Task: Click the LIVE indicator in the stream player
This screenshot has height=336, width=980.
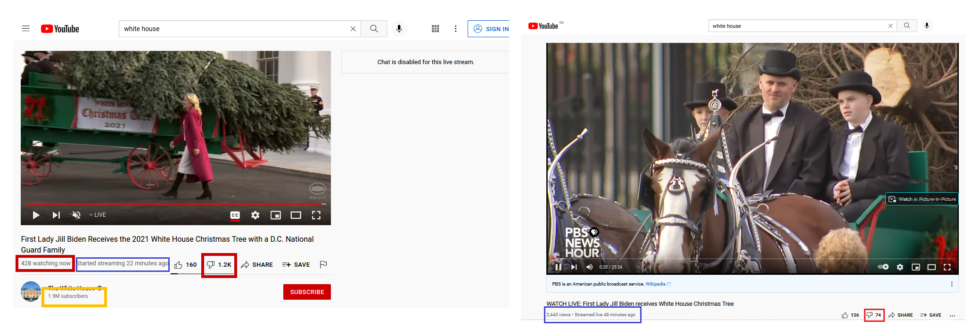Action: point(98,215)
